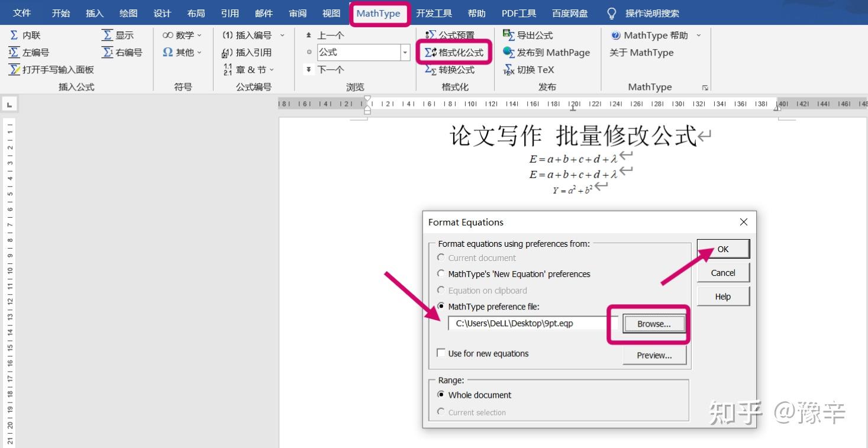Screen dimensions: 868x448
Task: Publish the document with 发布到 MathPage
Action: [x=546, y=53]
